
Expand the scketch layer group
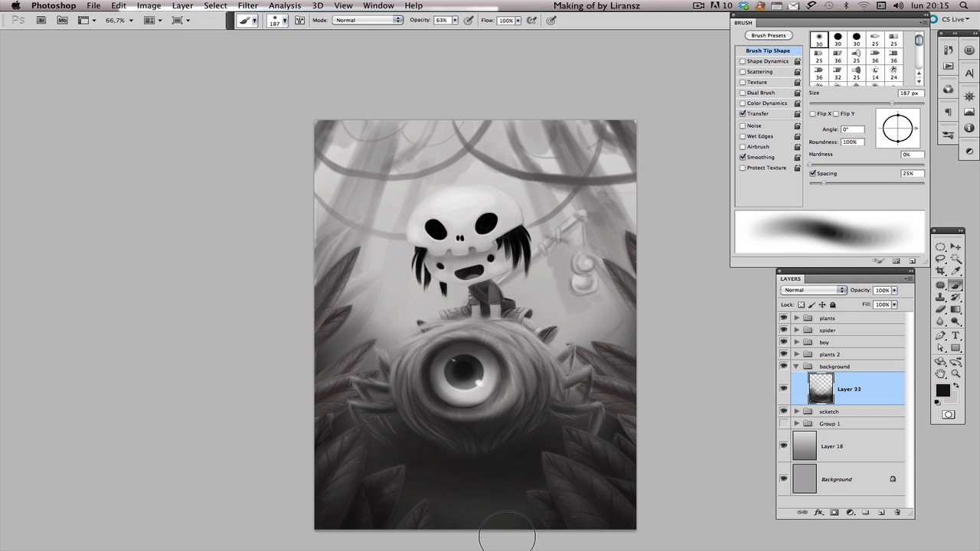(x=796, y=412)
